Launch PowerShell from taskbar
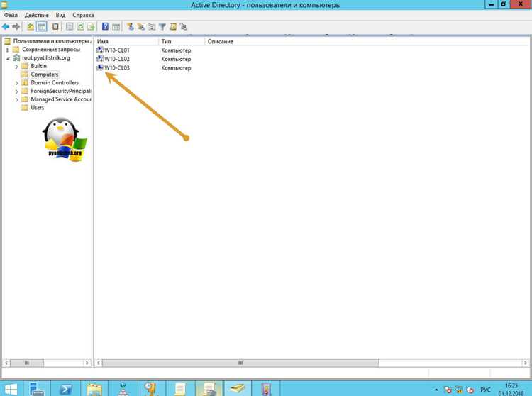This screenshot has width=532, height=396. click(65, 388)
